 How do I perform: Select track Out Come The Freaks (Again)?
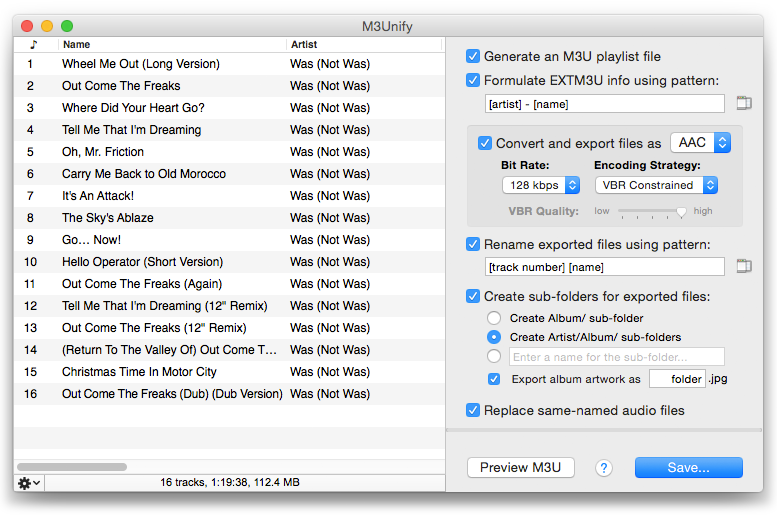coord(229,284)
